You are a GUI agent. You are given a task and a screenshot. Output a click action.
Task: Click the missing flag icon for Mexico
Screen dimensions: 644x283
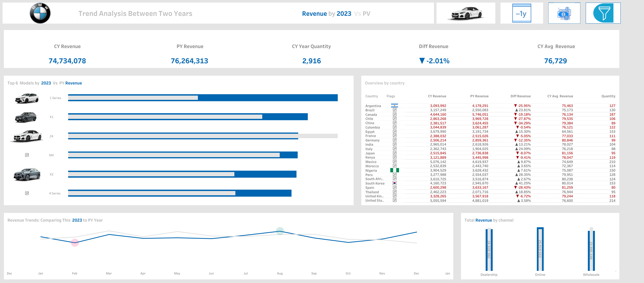[x=395, y=162]
